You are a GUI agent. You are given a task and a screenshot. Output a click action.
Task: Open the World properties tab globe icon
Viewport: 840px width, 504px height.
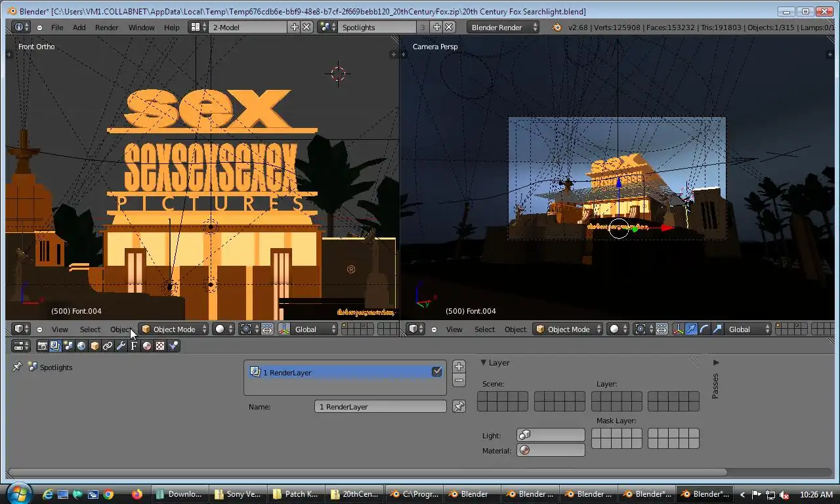click(81, 346)
